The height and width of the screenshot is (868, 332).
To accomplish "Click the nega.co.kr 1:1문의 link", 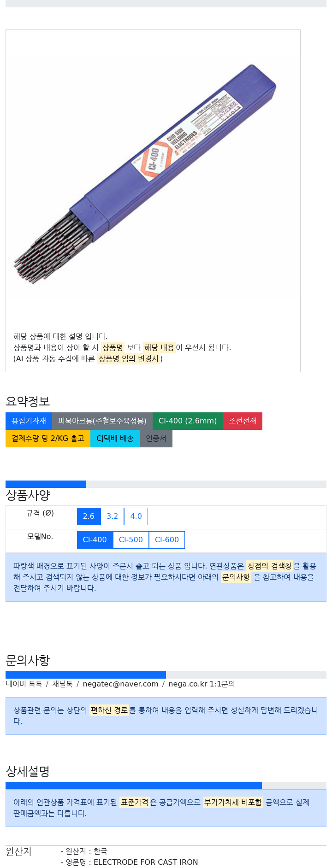I will tap(202, 684).
